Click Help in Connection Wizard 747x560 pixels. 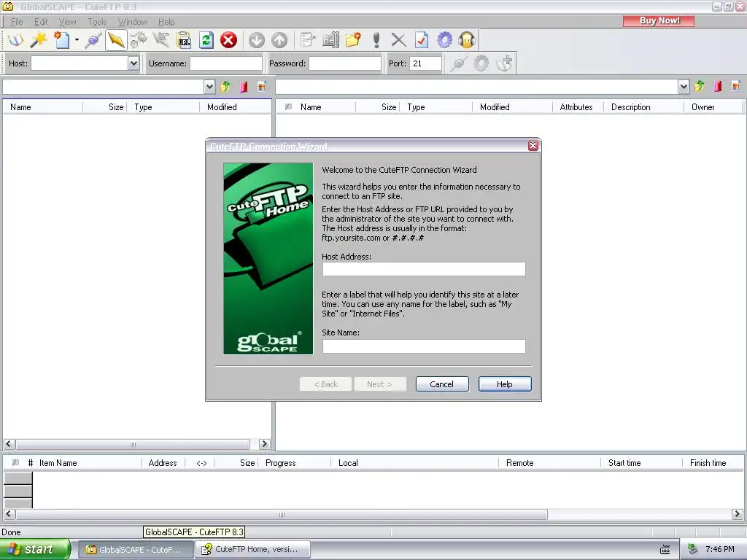tap(505, 384)
